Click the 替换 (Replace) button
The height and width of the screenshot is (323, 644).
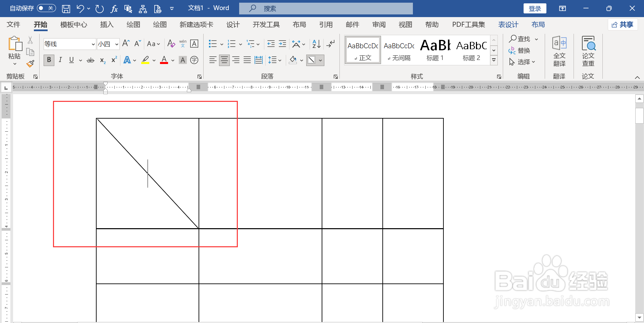point(519,51)
